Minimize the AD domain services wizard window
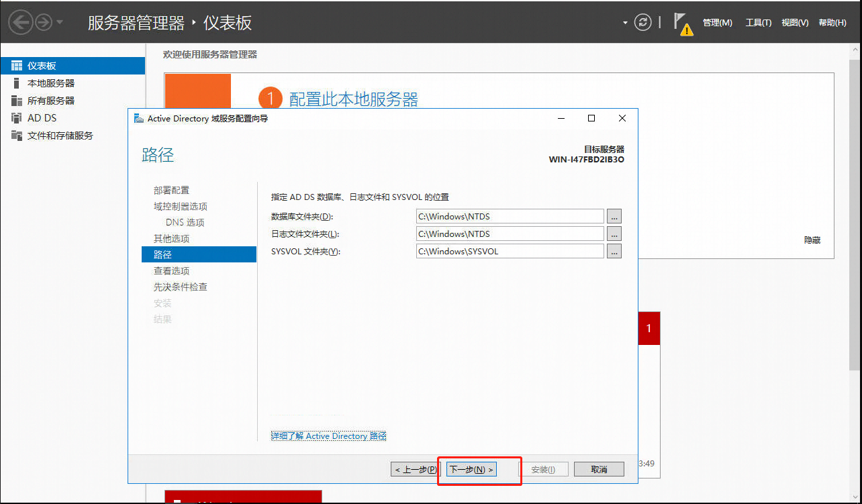Image resolution: width=862 pixels, height=504 pixels. (561, 118)
